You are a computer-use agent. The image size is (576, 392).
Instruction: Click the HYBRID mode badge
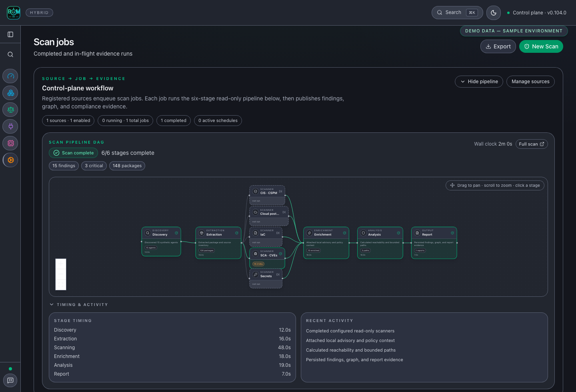[x=39, y=13]
